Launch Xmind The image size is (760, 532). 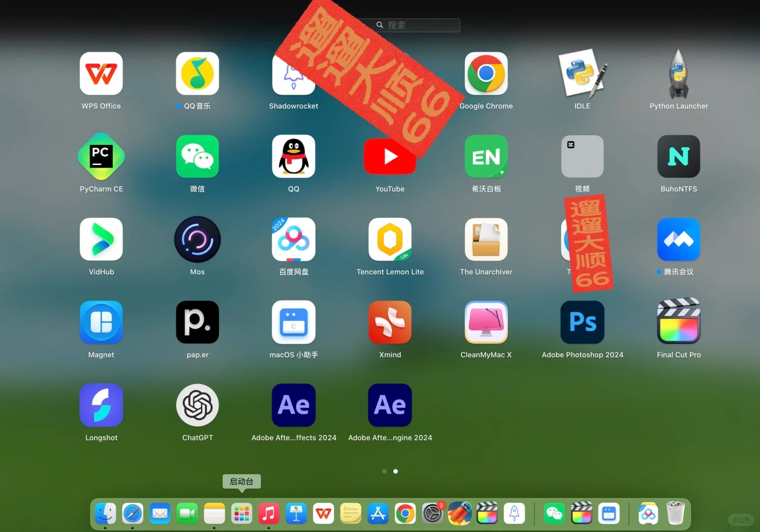coord(390,322)
